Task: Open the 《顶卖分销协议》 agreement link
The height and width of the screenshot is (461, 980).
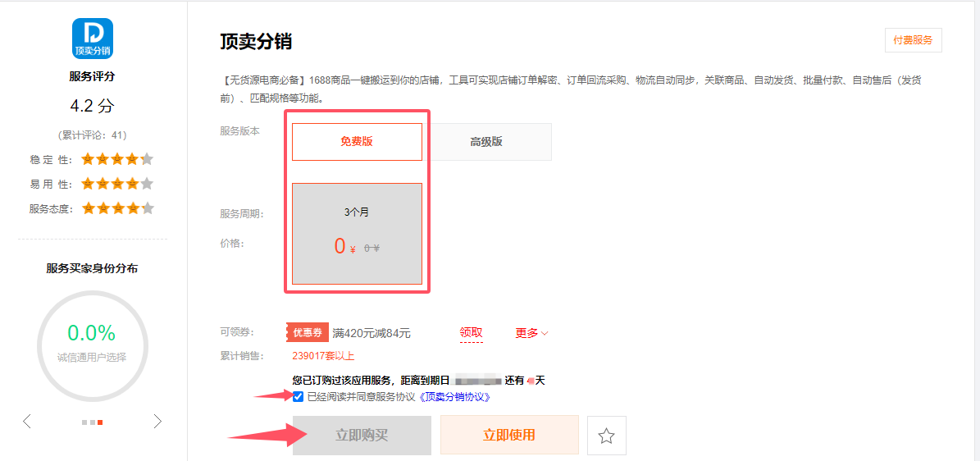Action: point(454,397)
